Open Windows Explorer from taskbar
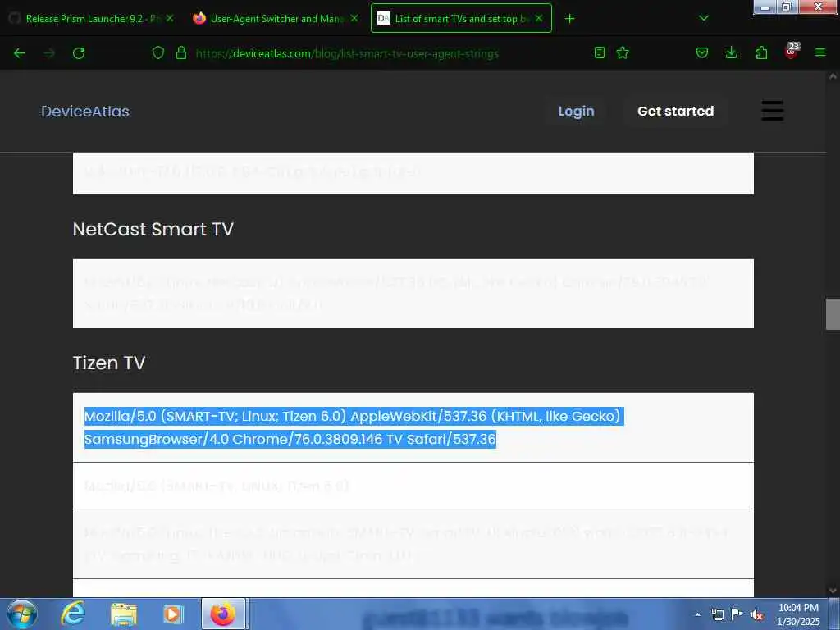This screenshot has height=630, width=840. pos(124,614)
